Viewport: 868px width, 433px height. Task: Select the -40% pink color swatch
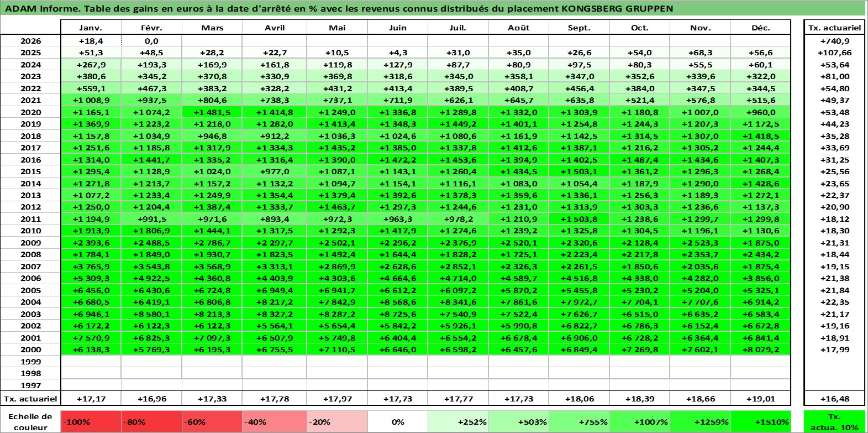[x=275, y=422]
